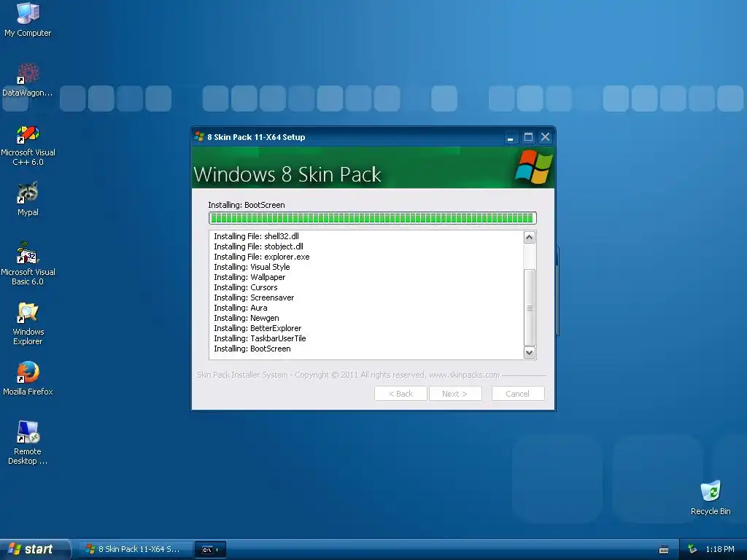Click the Next > button
747x560 pixels.
click(x=455, y=394)
